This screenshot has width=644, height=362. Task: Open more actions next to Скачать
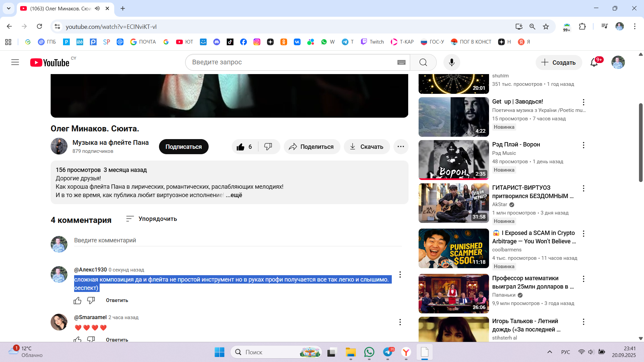pyautogui.click(x=400, y=147)
